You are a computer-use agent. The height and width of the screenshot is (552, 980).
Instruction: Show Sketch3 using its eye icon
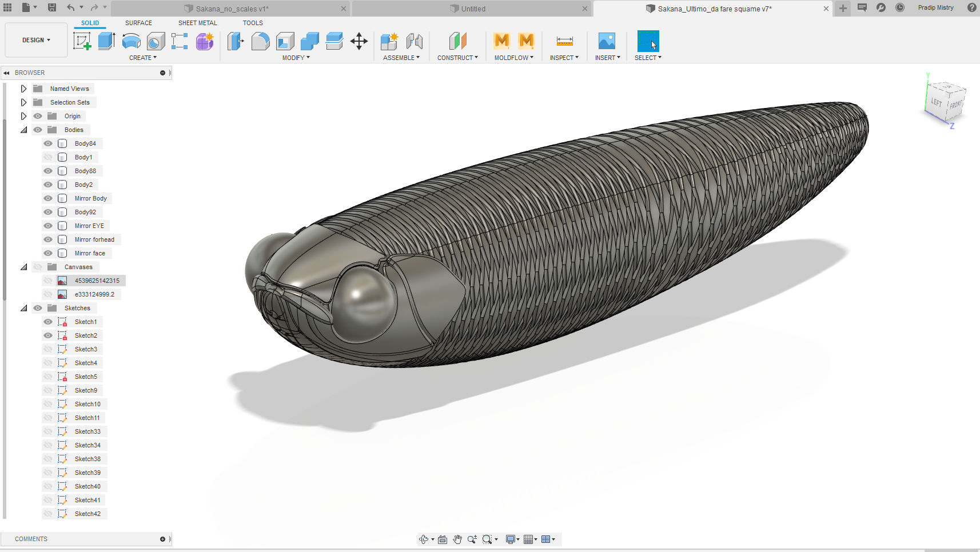coord(48,349)
